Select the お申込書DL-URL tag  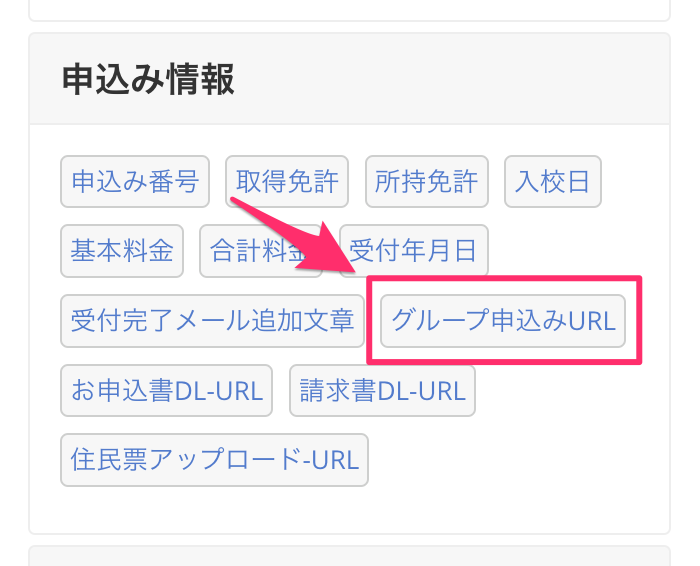[x=167, y=390]
